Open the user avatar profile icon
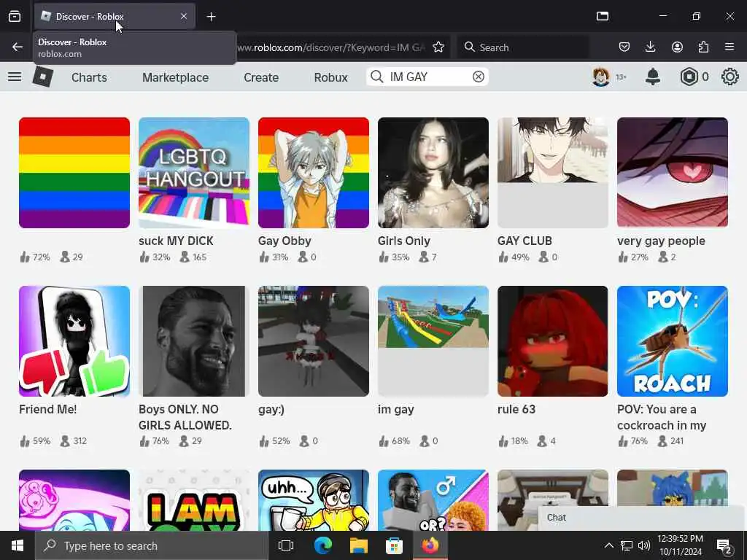The height and width of the screenshot is (560, 747). tap(600, 77)
